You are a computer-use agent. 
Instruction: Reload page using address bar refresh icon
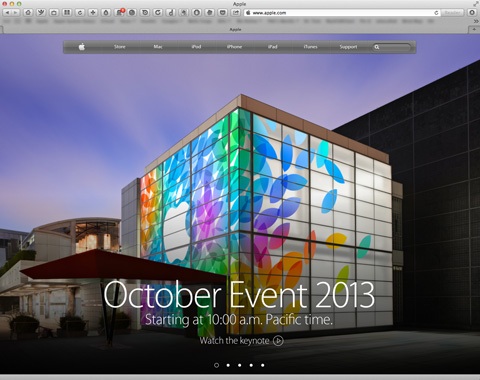click(436, 13)
